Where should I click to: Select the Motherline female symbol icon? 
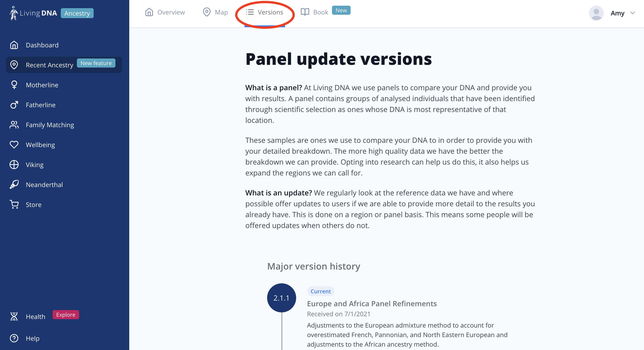14,85
